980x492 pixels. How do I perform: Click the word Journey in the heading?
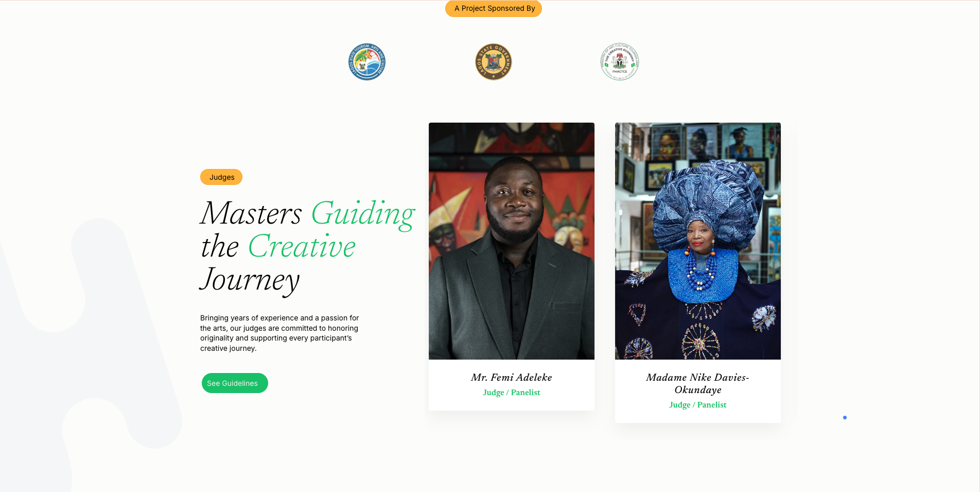click(250, 281)
